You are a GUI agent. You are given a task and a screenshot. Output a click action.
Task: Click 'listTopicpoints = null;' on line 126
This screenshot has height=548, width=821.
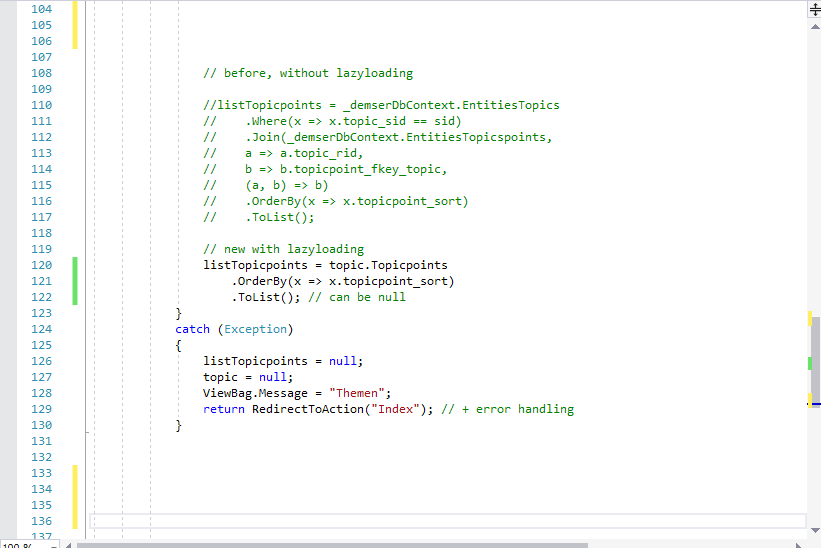click(283, 361)
